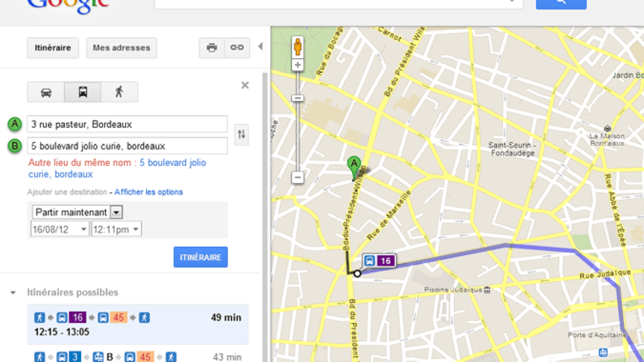Close the directions panel with the X
This screenshot has width=644, height=362.
coord(245,85)
